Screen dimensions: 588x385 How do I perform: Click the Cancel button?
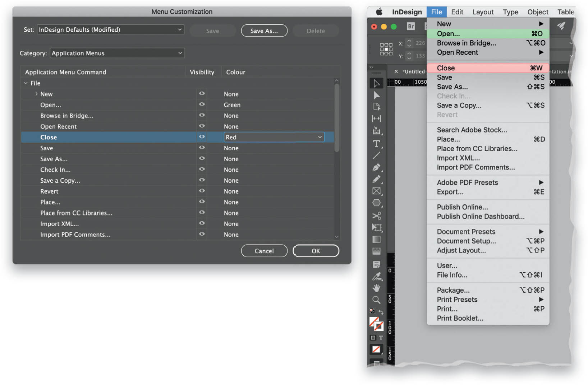pyautogui.click(x=264, y=251)
